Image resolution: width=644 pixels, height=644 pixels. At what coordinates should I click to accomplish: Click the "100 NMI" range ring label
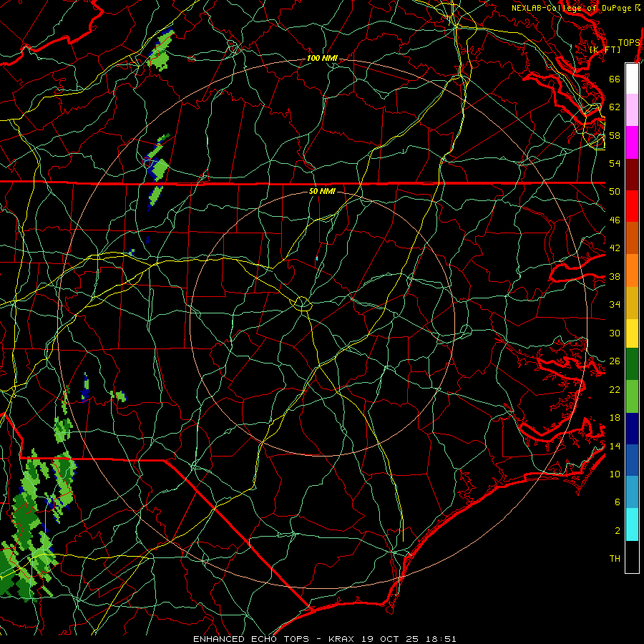(323, 59)
